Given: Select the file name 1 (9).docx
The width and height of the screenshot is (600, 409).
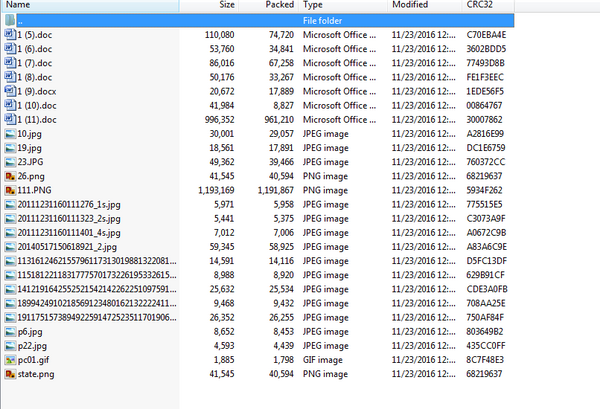Looking at the screenshot, I should pyautogui.click(x=37, y=91).
